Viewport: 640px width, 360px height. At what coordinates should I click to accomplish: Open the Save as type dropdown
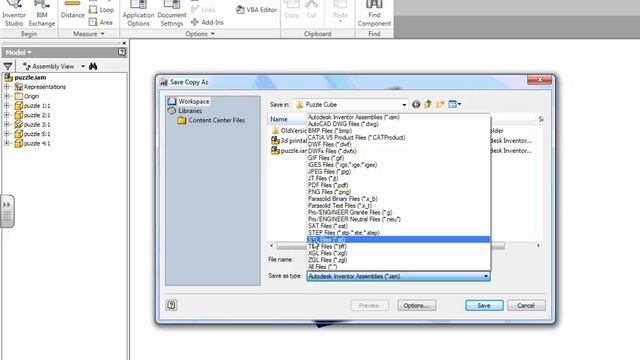[486, 276]
